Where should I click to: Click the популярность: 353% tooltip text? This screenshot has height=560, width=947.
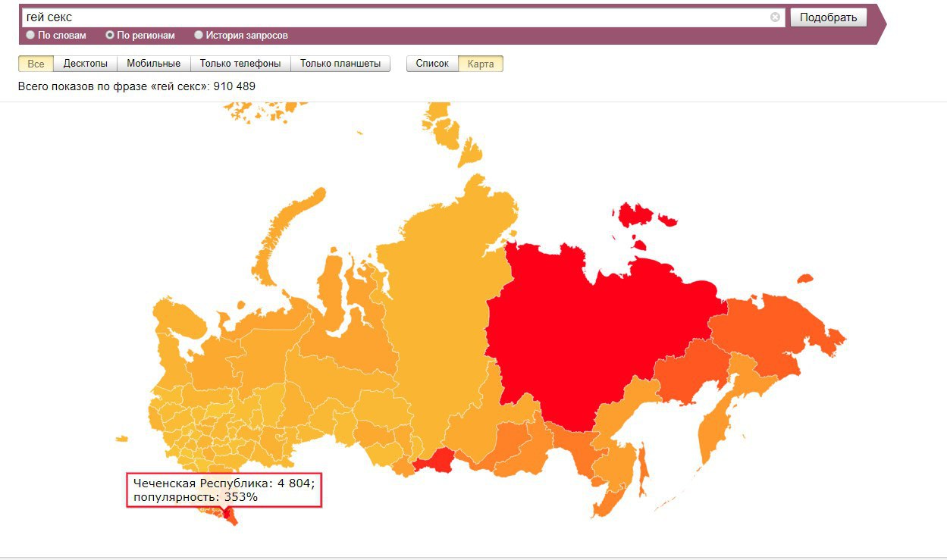pyautogui.click(x=196, y=498)
